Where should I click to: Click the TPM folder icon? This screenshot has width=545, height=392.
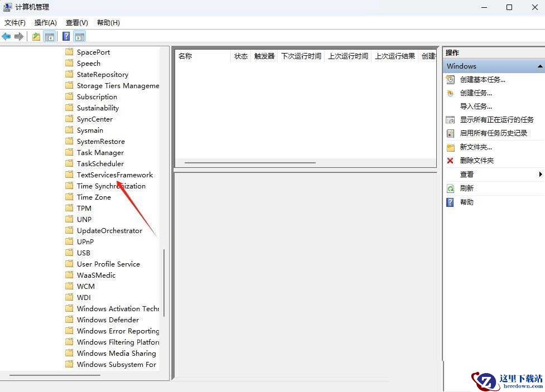pyautogui.click(x=70, y=208)
